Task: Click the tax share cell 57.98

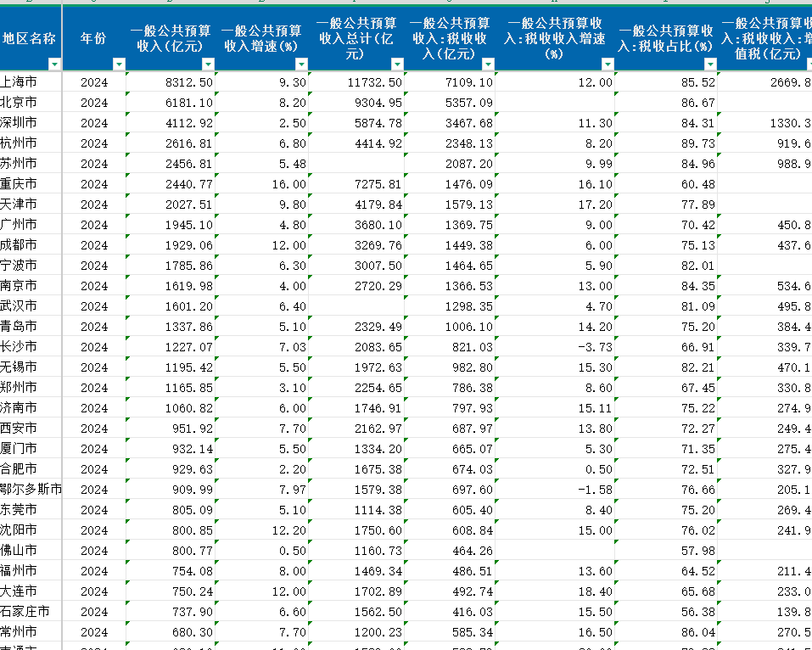Action: 666,550
